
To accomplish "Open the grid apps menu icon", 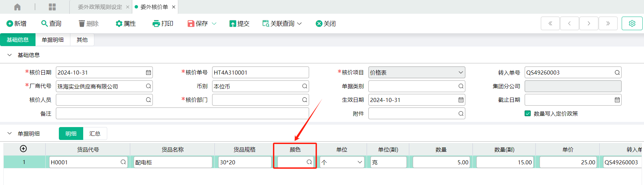I will (x=52, y=7).
